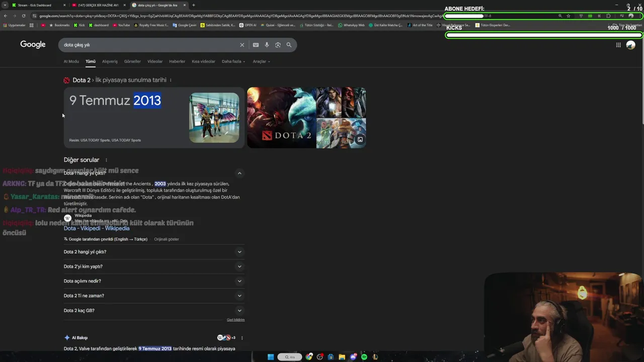Expand 'Dota 2'yi kim yaptı?' question

pos(154,266)
